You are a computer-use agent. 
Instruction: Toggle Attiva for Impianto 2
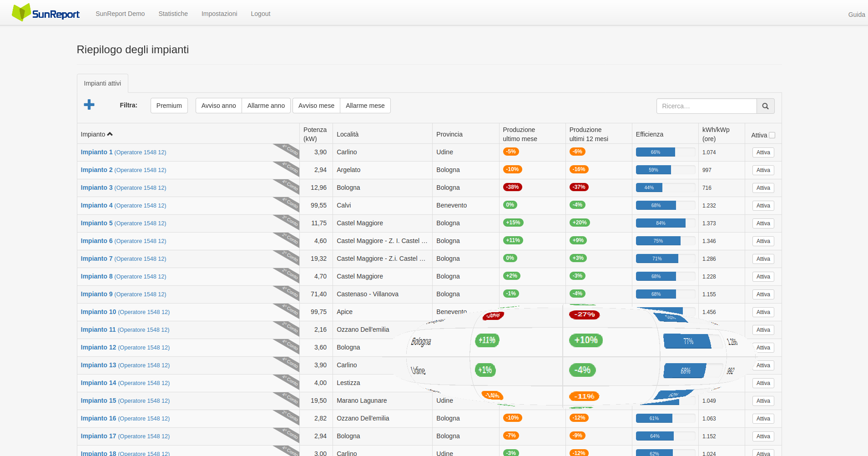(763, 170)
